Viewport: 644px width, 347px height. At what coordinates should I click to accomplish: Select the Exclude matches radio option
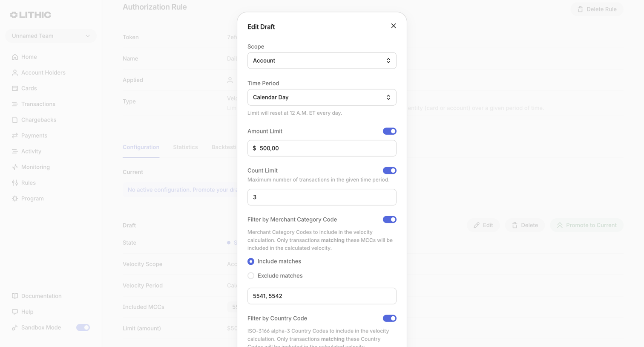click(x=251, y=276)
